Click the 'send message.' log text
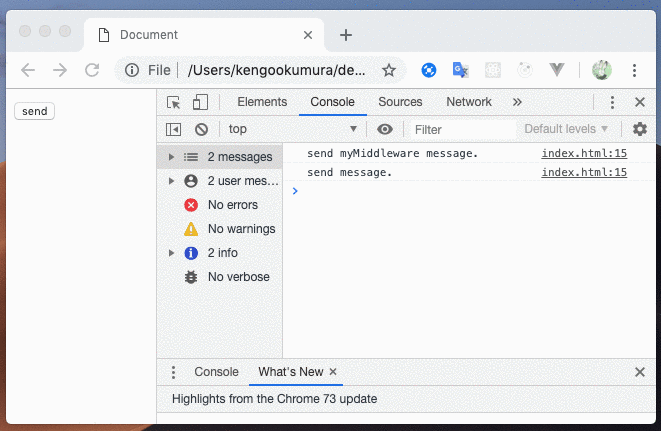This screenshot has height=431, width=661. pyautogui.click(x=349, y=172)
